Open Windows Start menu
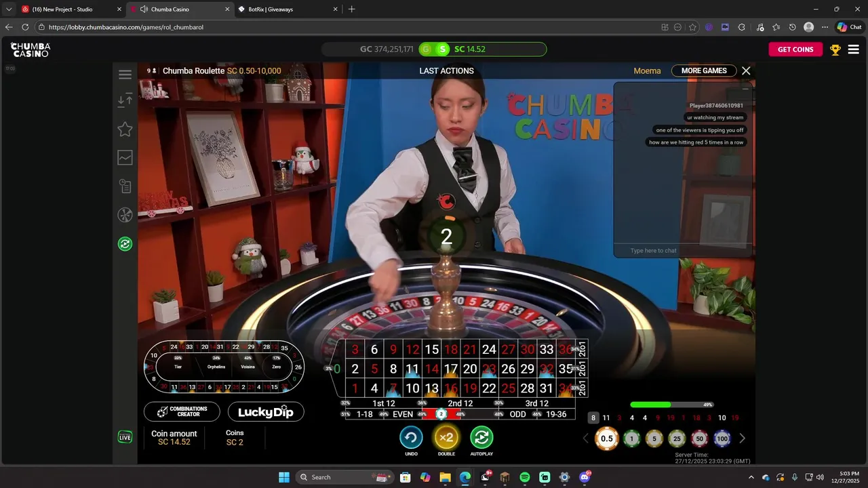Viewport: 868px width, 488px height. (284, 477)
